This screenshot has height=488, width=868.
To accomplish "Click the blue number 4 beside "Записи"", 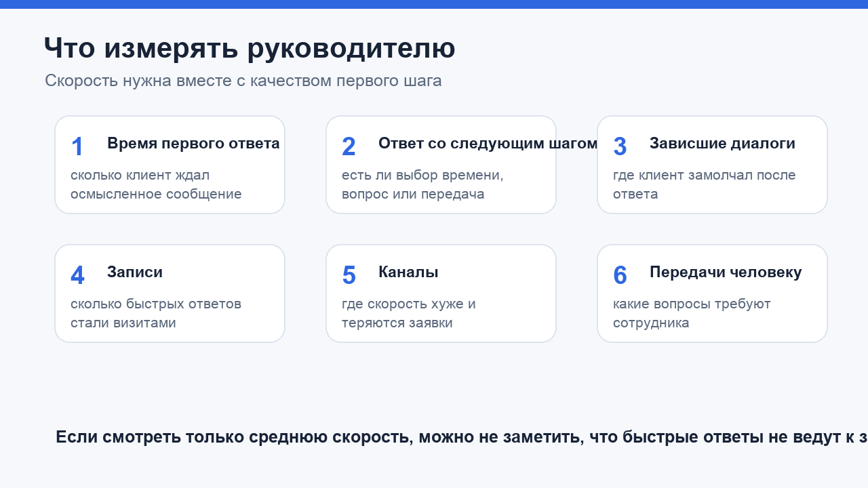I will 77,275.
